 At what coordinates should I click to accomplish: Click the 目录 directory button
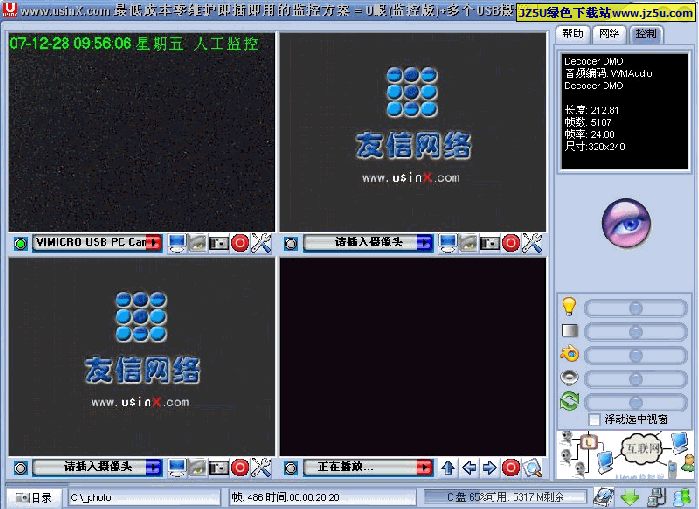[34, 497]
